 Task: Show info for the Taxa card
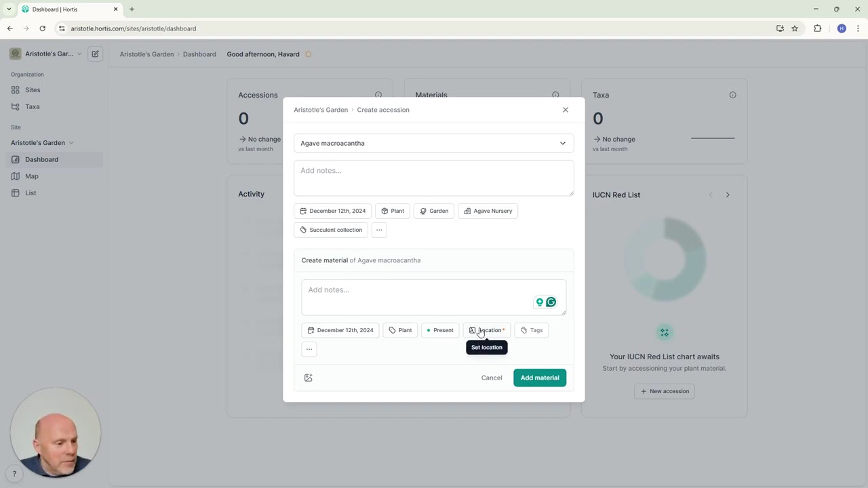pyautogui.click(x=732, y=95)
